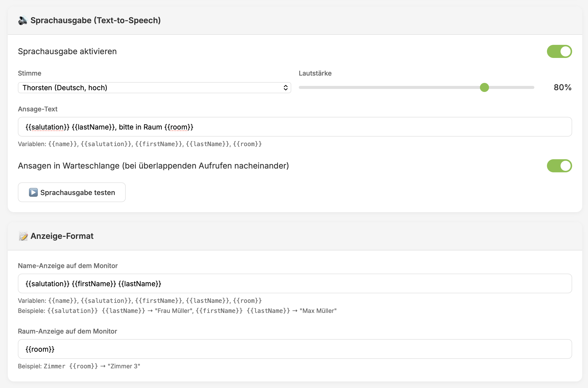Click the play icon in Sprachausgabe testen
The width and height of the screenshot is (588, 388).
coord(33,192)
